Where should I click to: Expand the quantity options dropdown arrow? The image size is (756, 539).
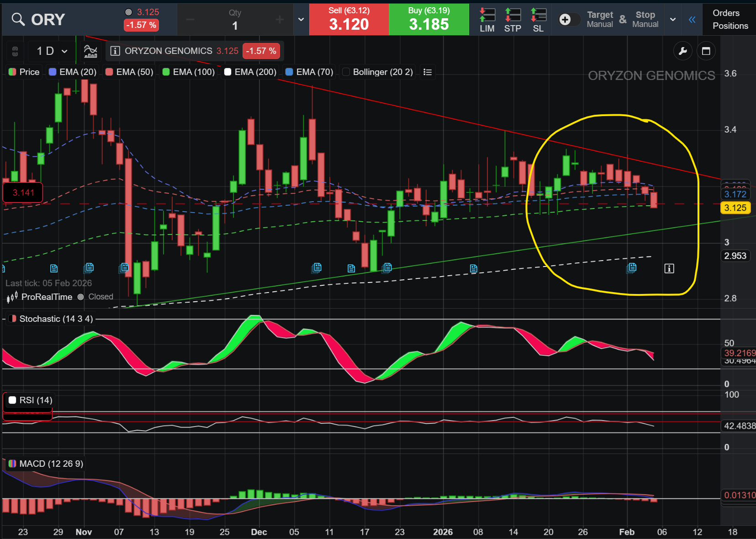click(x=301, y=20)
